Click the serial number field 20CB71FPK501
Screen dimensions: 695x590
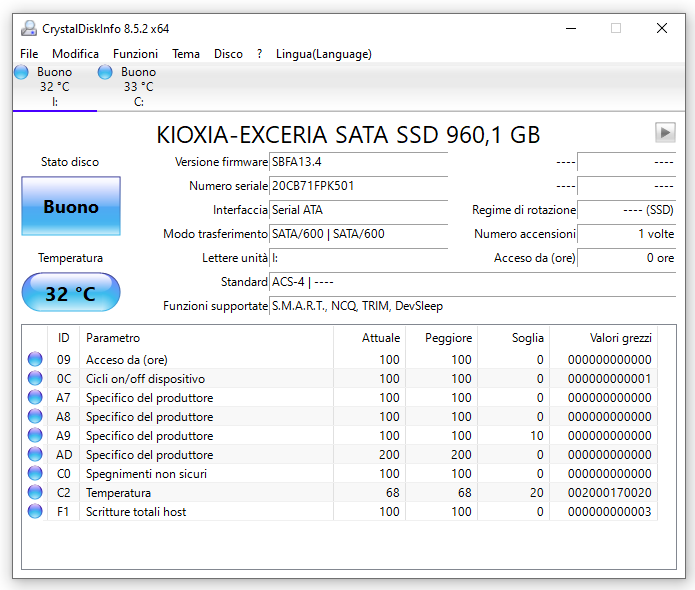point(358,186)
